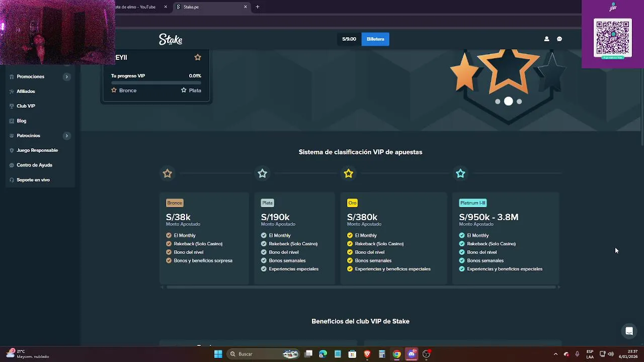The height and width of the screenshot is (362, 644).
Task: Click the S/38k wagered amount
Action: [178, 217]
